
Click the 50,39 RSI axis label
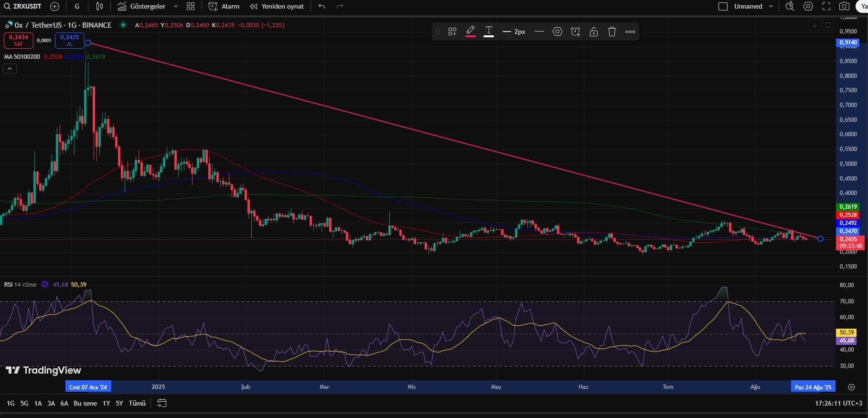[x=846, y=332]
